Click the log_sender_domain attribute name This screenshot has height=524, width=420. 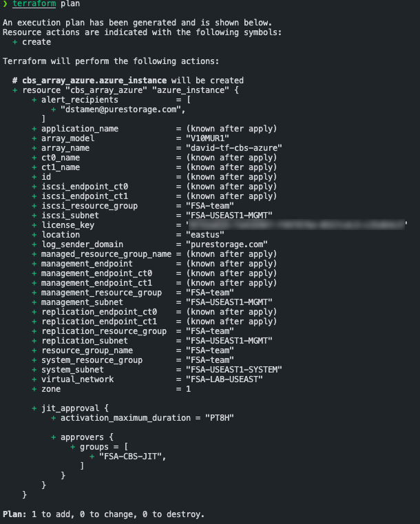tap(82, 244)
